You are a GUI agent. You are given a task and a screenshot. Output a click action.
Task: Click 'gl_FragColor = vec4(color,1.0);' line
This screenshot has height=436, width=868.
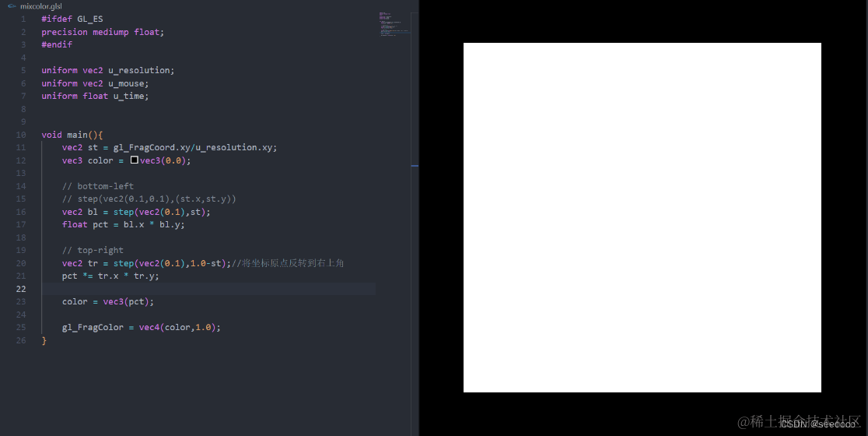pos(141,328)
